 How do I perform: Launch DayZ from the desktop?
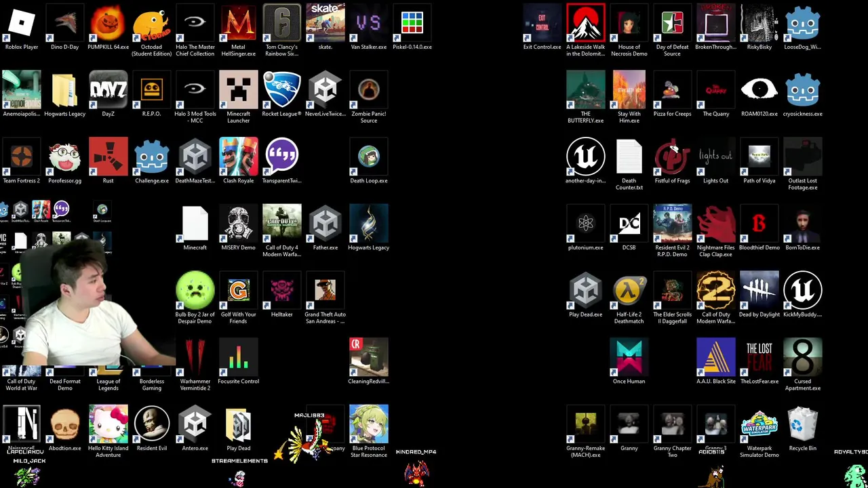[108, 89]
